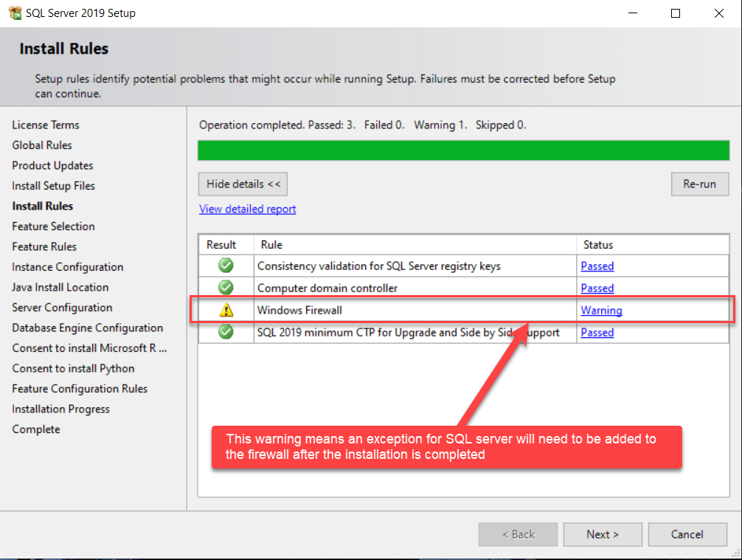Expand the Consent to install Microsoft R step

[89, 348]
